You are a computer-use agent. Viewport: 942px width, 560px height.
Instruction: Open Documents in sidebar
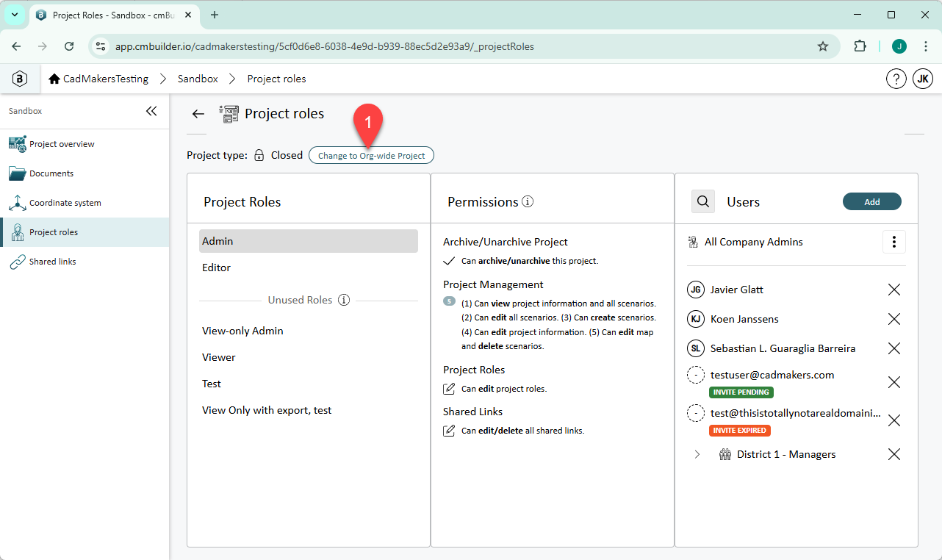[x=85, y=173]
